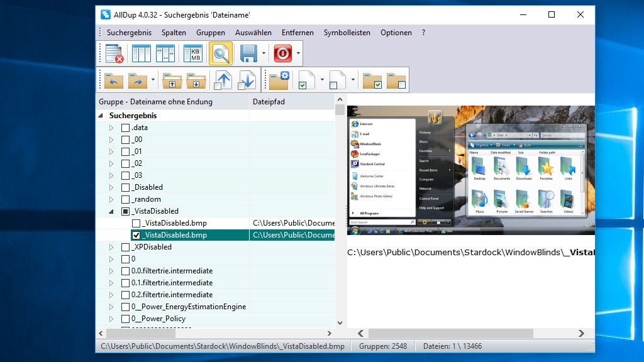The image size is (644, 362).
Task: Open the dropdown arrow beside the power icon
Action: (298, 53)
